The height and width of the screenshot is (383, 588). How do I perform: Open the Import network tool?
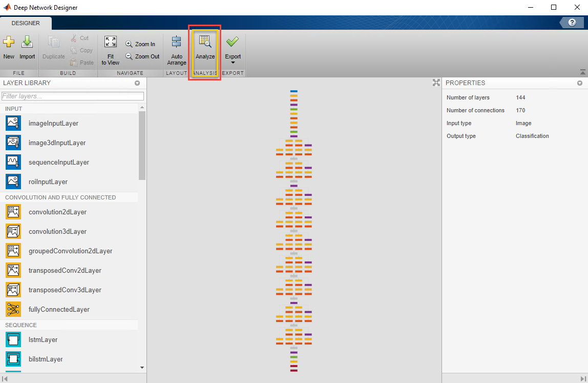(27, 43)
